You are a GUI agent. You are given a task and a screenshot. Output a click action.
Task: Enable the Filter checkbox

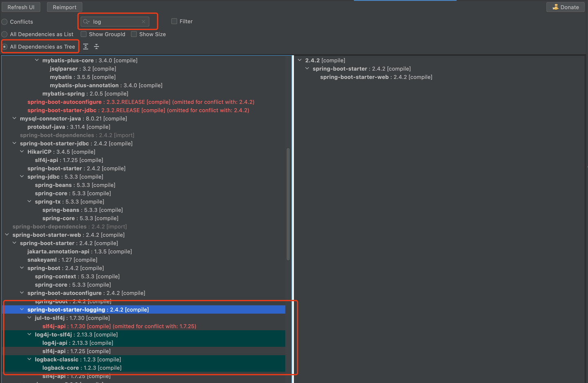(174, 22)
